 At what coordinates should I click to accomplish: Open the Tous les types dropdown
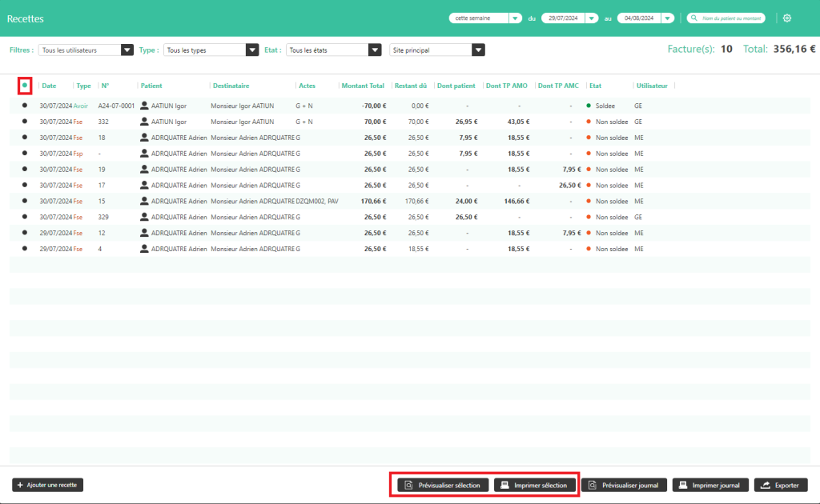[251, 50]
